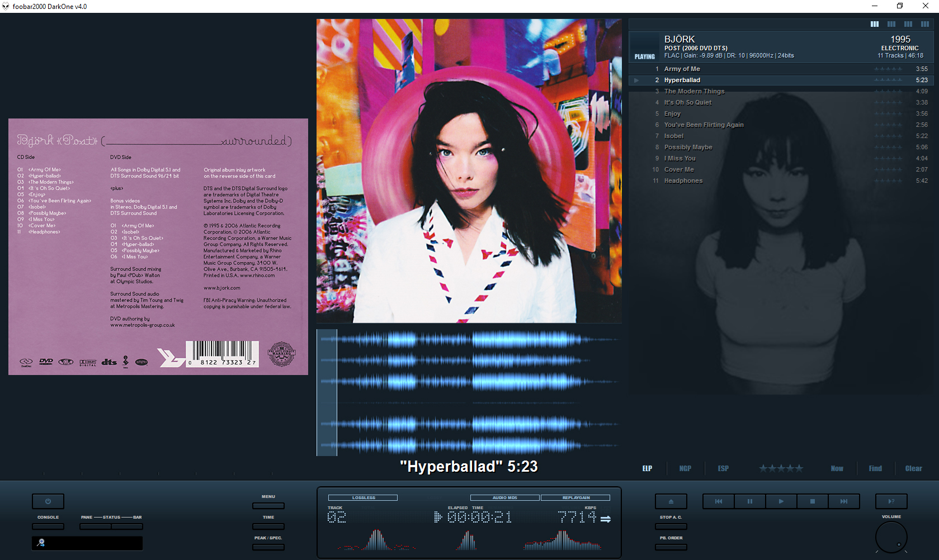Click the random play button

(x=891, y=501)
